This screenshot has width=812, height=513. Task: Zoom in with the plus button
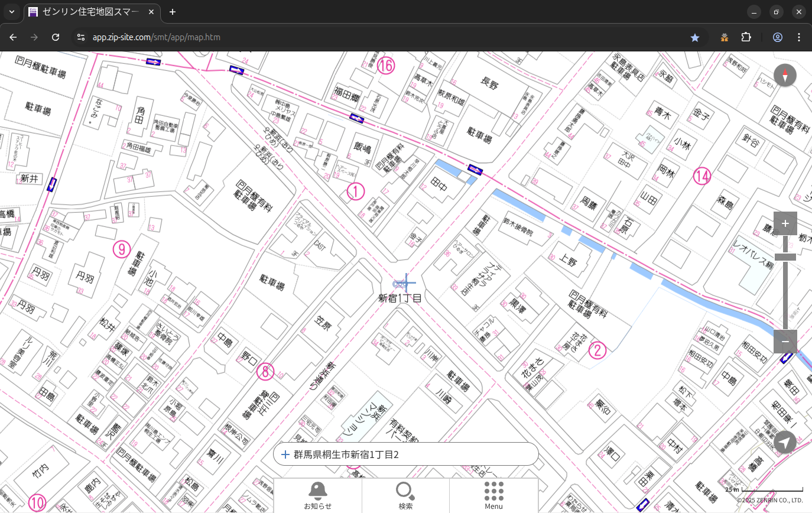coord(785,223)
